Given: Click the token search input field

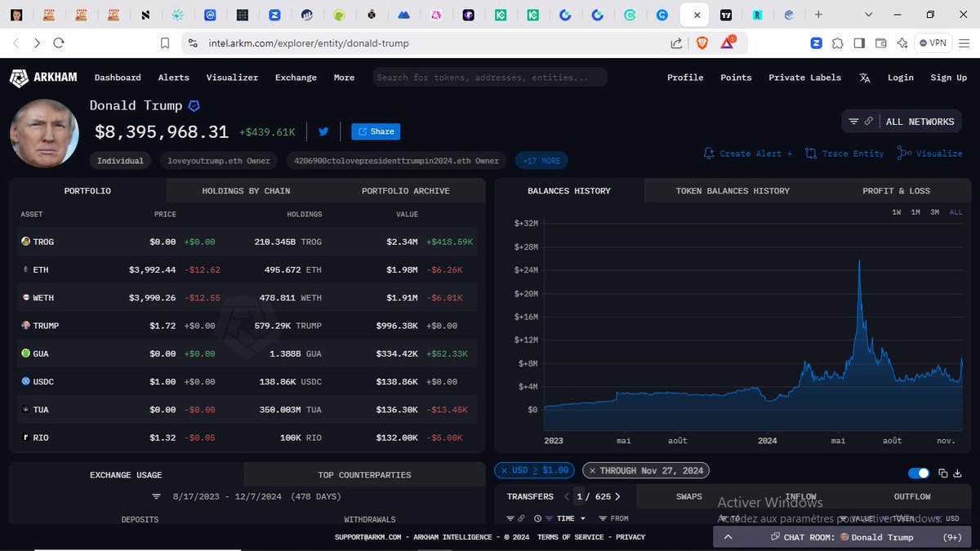Looking at the screenshot, I should point(490,78).
